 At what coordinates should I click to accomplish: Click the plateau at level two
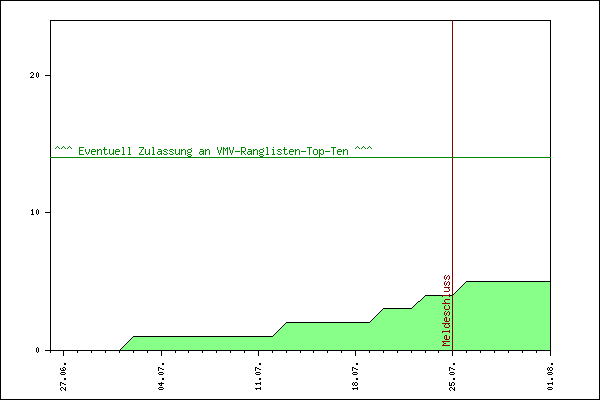328,323
